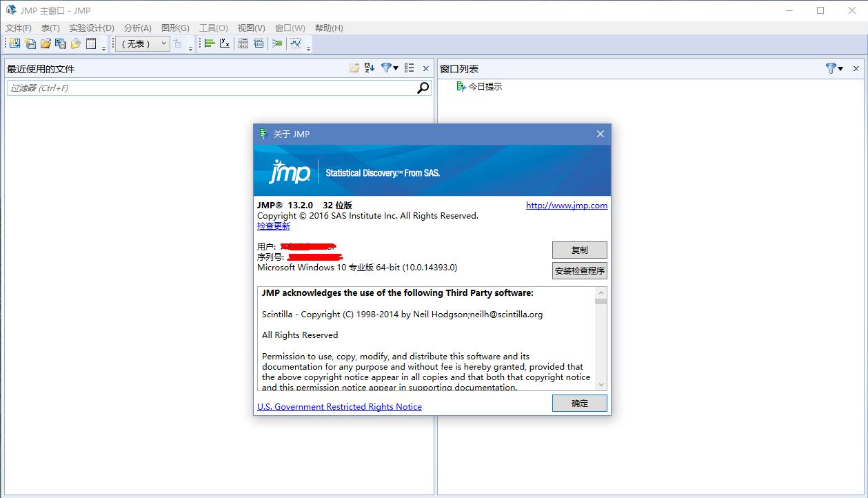Click the 'Scintilla - Copyright (C) 1998-2014' line
The height and width of the screenshot is (498, 868).
pyautogui.click(x=402, y=314)
